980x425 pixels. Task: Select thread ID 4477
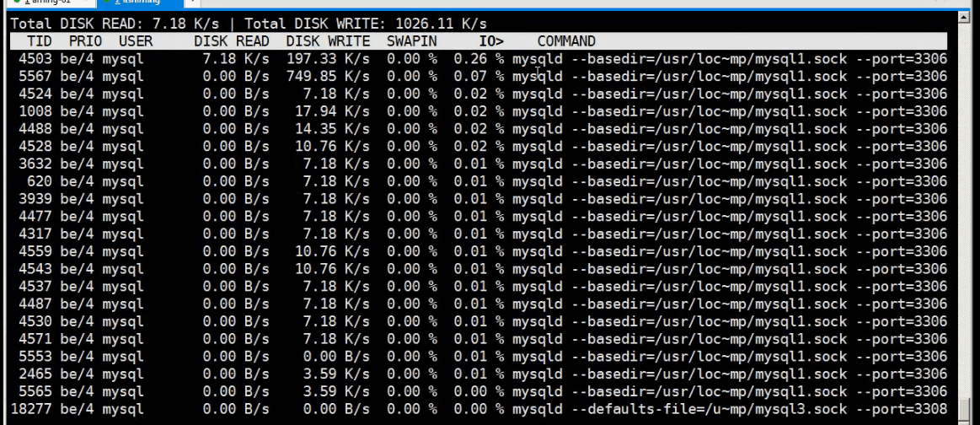[x=35, y=216]
